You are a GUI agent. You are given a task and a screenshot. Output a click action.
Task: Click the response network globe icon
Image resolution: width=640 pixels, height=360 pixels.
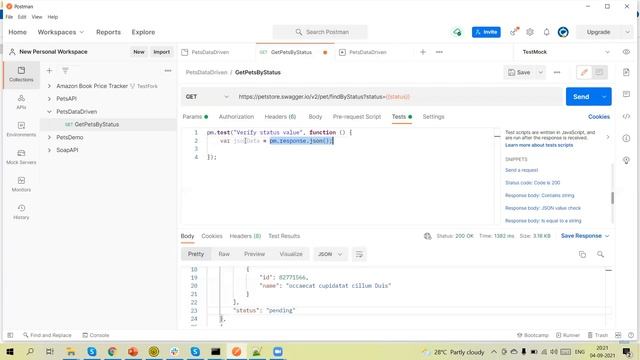pos(427,236)
